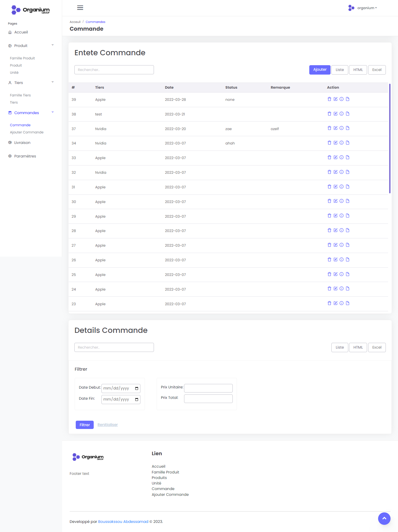Delete order 30 with trash icon
398x532 pixels.
329,201
